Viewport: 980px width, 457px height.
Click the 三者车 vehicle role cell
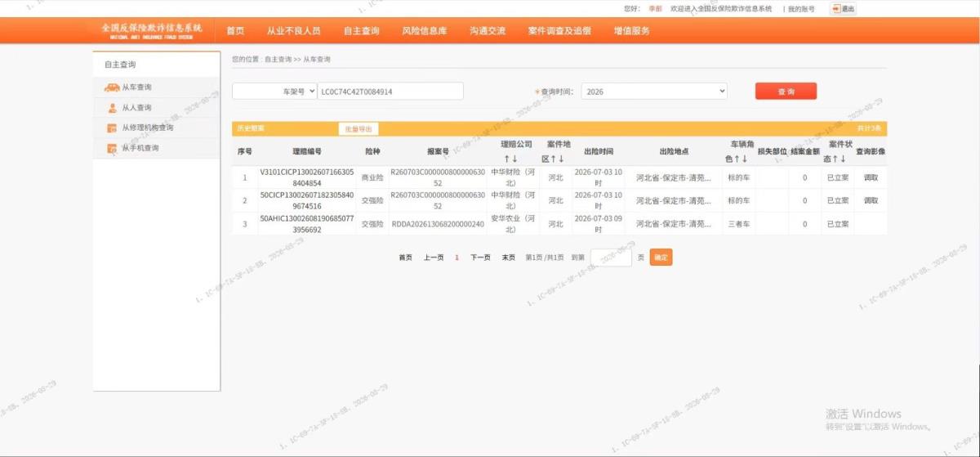(x=739, y=224)
